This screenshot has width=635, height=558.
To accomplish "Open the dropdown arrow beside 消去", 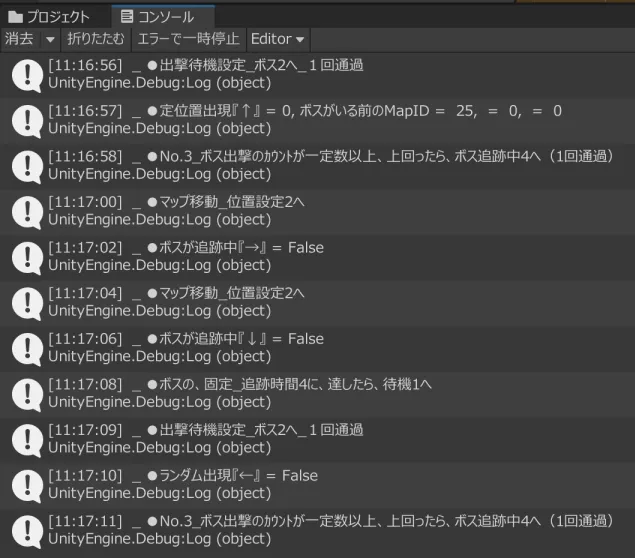I will click(50, 39).
